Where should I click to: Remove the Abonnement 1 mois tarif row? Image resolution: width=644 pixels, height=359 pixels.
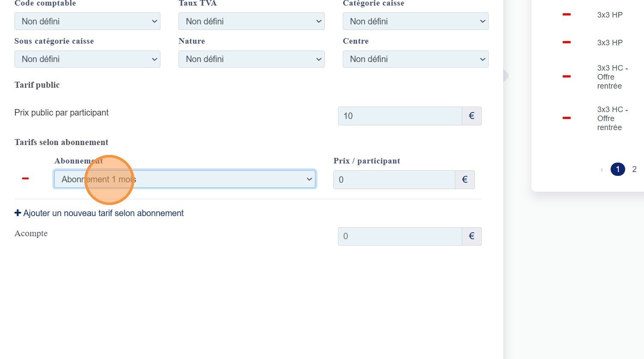25,178
